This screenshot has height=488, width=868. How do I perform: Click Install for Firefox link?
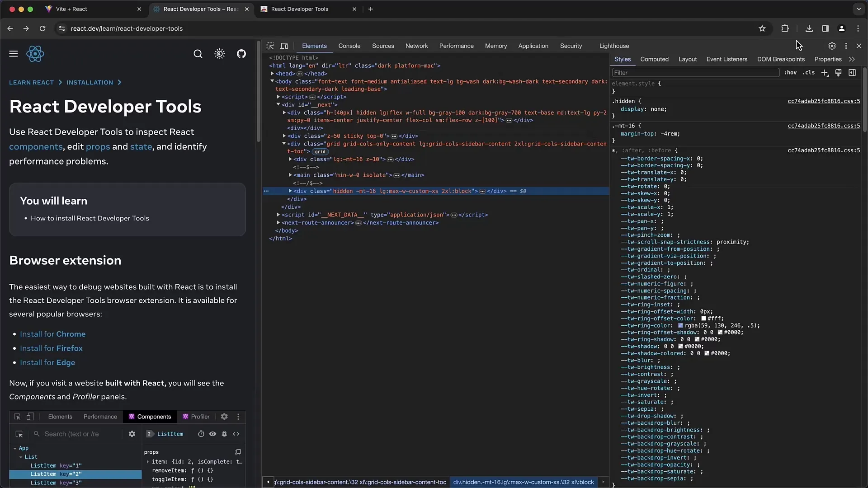click(51, 348)
